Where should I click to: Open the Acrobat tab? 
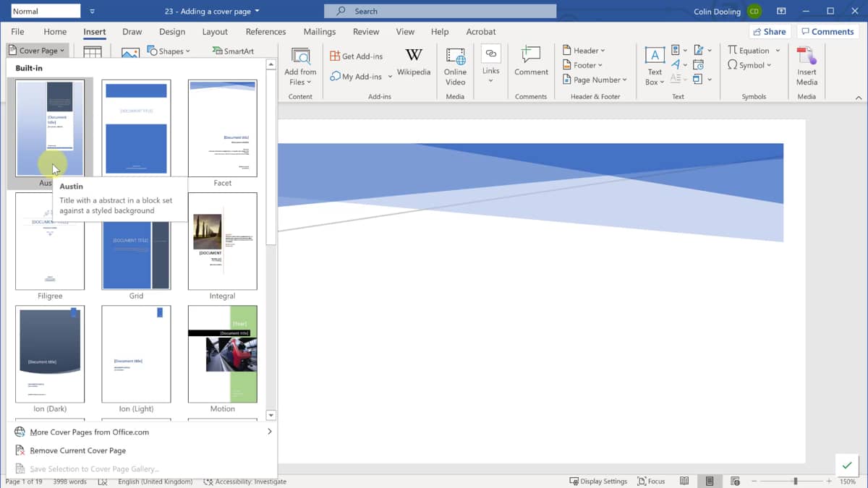click(481, 32)
